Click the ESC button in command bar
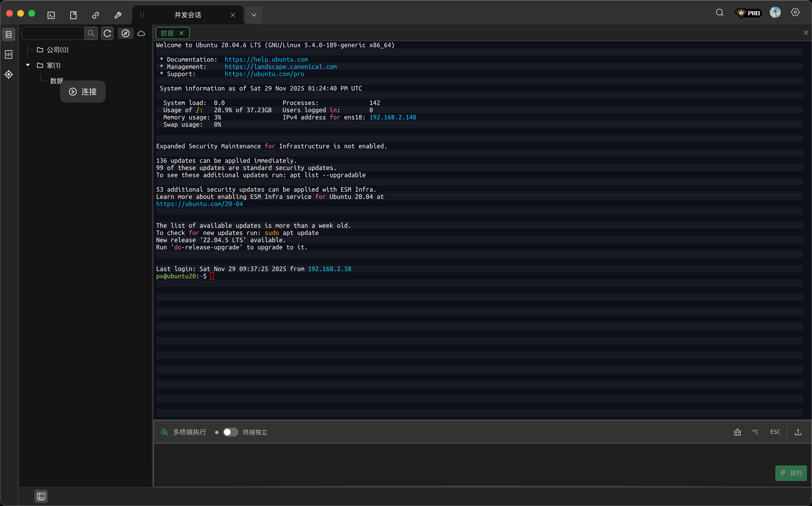812x506 pixels. pos(775,432)
